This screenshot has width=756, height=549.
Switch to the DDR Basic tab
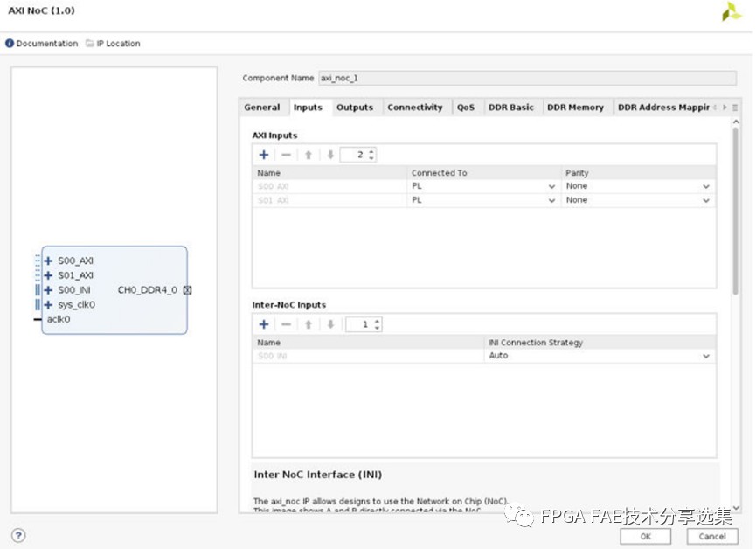[511, 108]
